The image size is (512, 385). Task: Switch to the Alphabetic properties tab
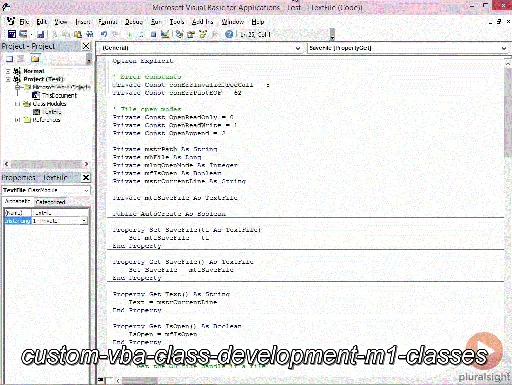coord(17,201)
